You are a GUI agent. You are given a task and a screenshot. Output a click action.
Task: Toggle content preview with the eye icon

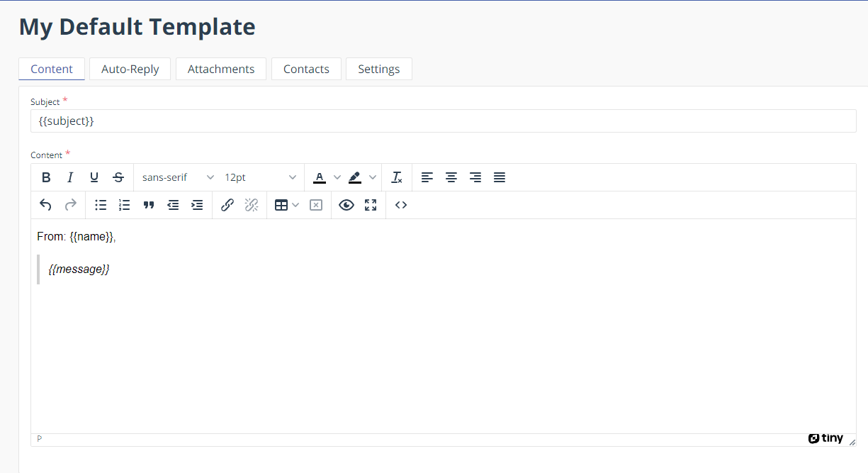346,205
